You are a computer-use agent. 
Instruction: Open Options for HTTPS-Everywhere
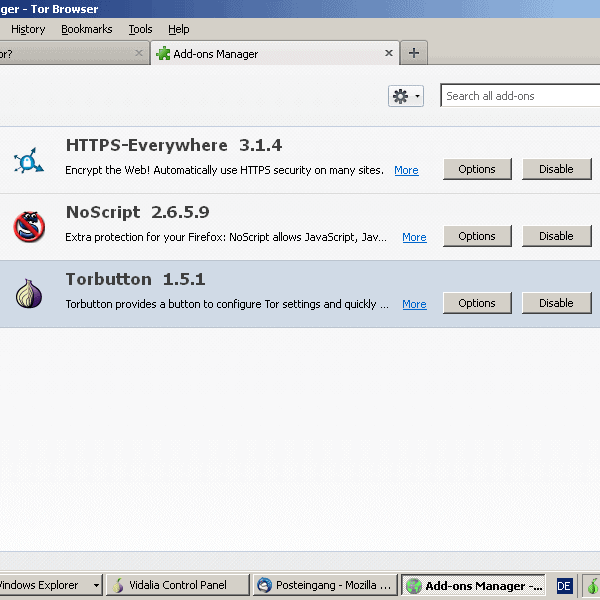click(x=477, y=169)
